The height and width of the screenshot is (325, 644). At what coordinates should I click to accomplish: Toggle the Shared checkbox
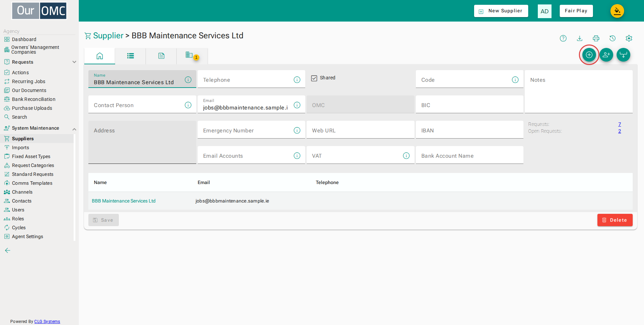314,78
